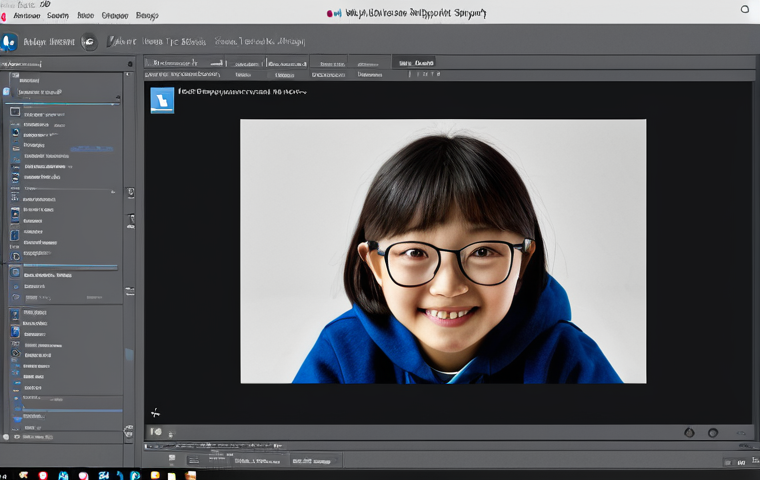Click the small crosshair icon below the photo

[x=155, y=413]
